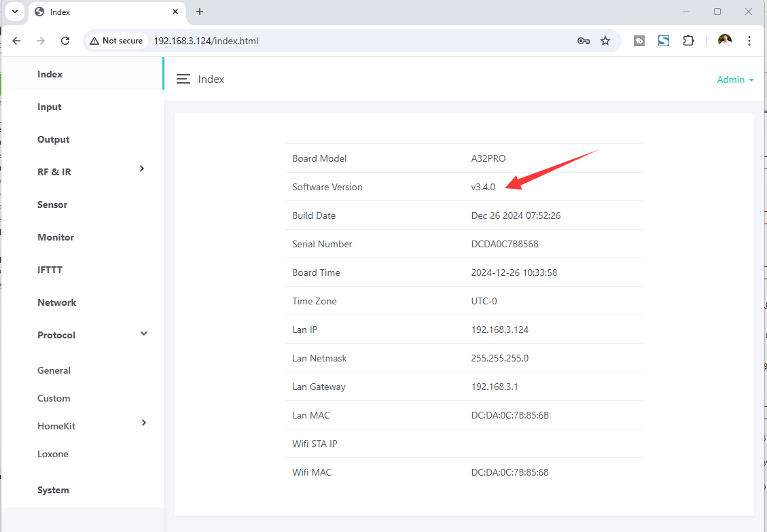Viewport: 767px width, 532px height.
Task: Open the Admin dropdown menu
Action: [735, 79]
